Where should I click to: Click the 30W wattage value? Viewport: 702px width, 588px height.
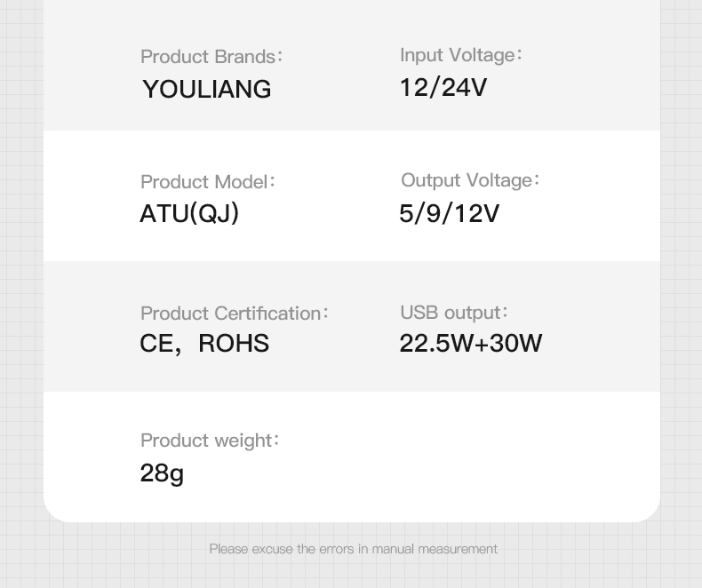coord(515,344)
